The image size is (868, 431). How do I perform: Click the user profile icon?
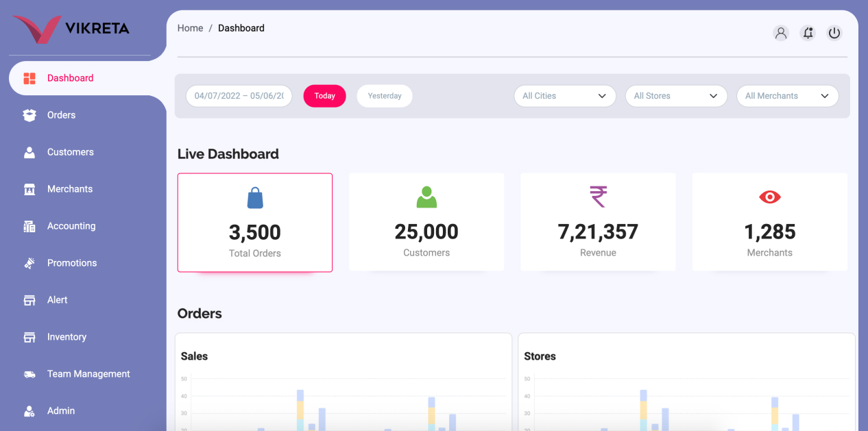[x=780, y=33]
